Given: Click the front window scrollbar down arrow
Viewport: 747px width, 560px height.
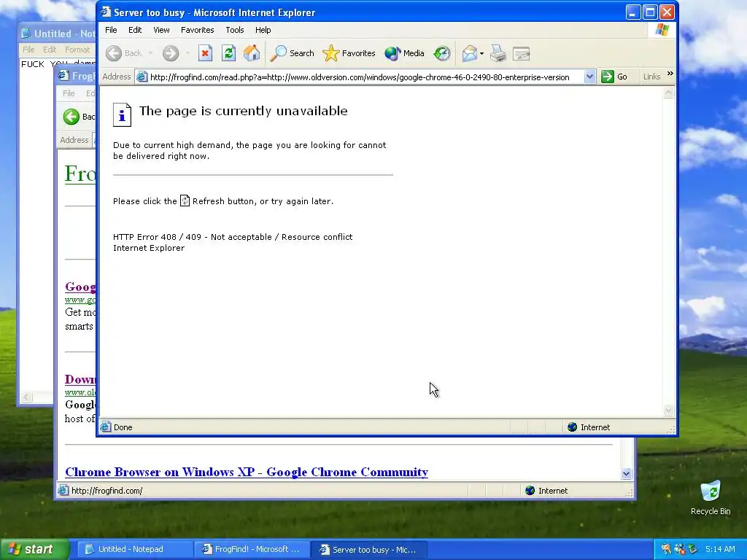Looking at the screenshot, I should (668, 411).
